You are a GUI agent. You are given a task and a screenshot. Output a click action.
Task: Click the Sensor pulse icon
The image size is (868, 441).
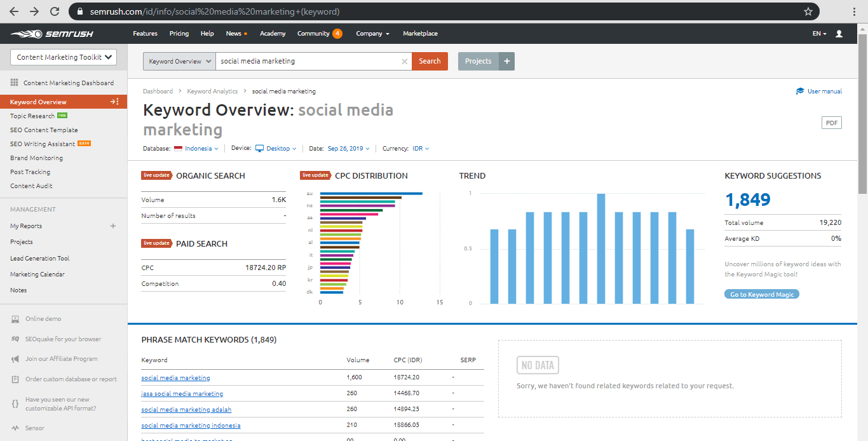[15, 428]
